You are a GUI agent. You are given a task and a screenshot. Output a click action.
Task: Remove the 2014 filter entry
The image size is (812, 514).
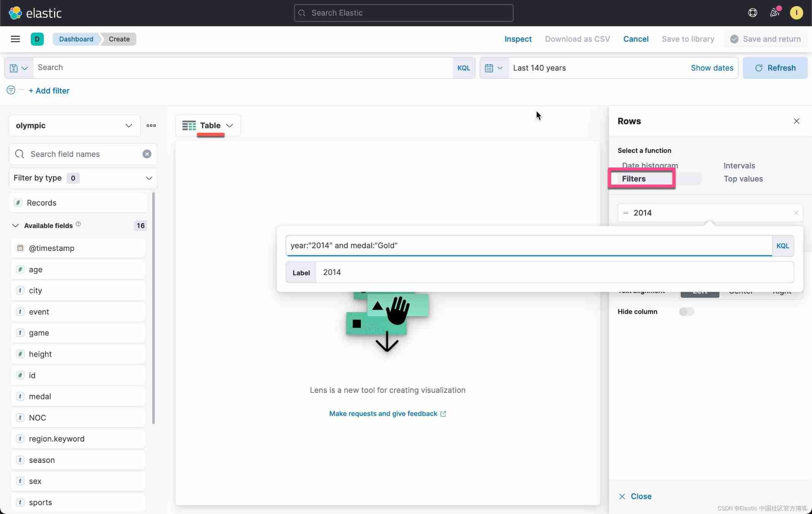[796, 213]
